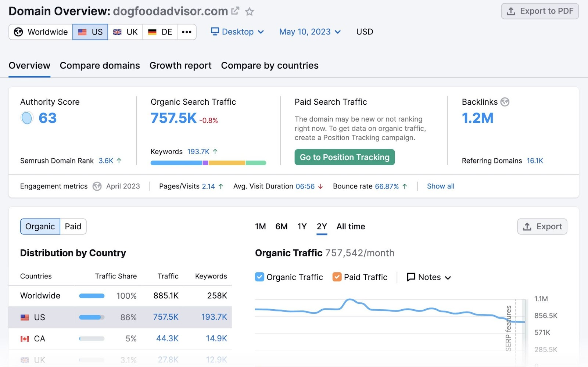Click the Notes speech-bubble icon

pyautogui.click(x=411, y=277)
